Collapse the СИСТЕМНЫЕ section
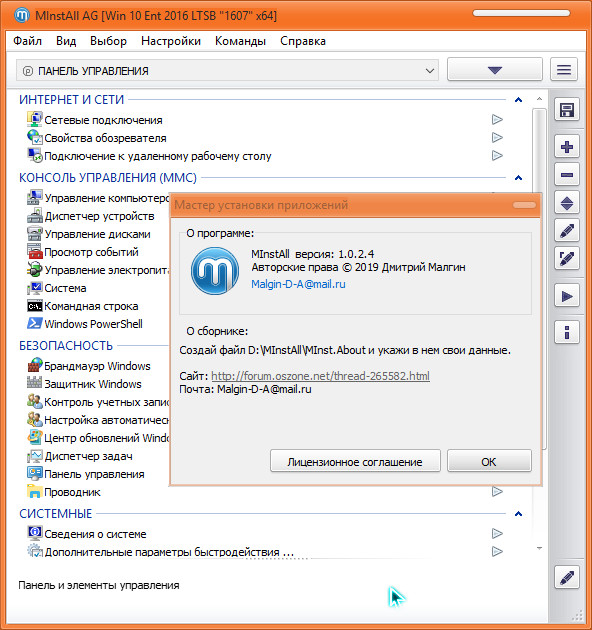The width and height of the screenshot is (592, 630). pyautogui.click(x=518, y=513)
